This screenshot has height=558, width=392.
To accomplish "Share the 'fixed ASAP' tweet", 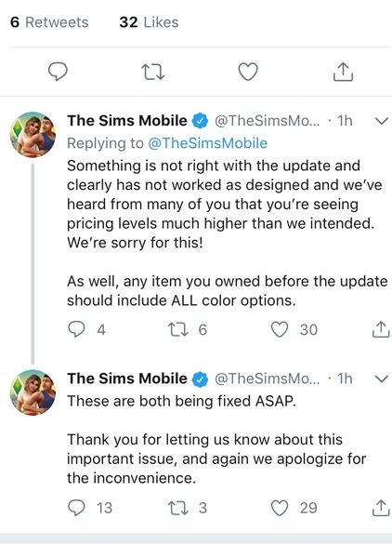I will point(381,508).
